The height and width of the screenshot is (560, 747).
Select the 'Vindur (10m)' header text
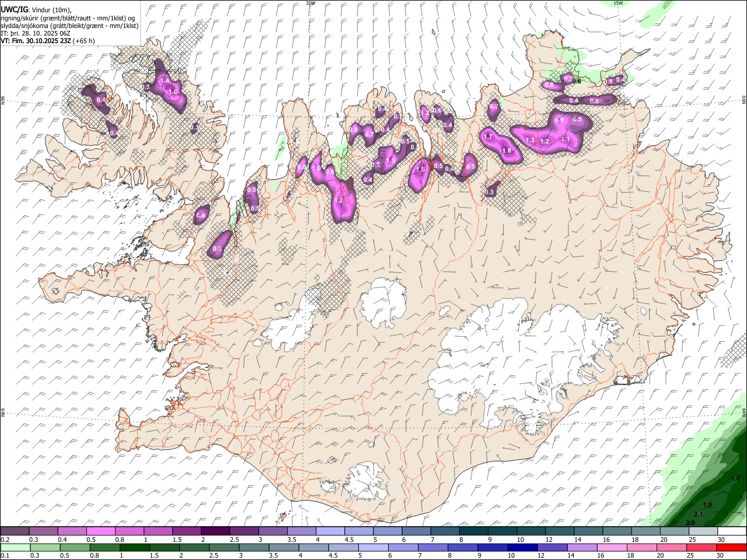[x=51, y=10]
